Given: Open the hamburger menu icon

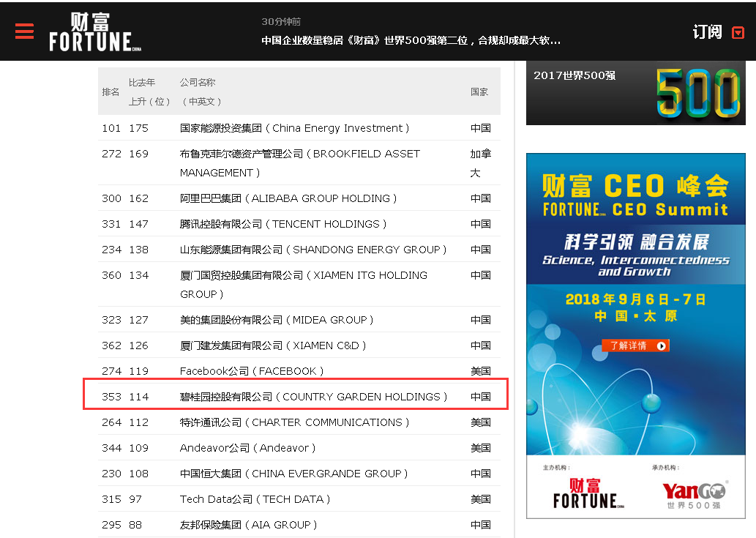Looking at the screenshot, I should [24, 31].
